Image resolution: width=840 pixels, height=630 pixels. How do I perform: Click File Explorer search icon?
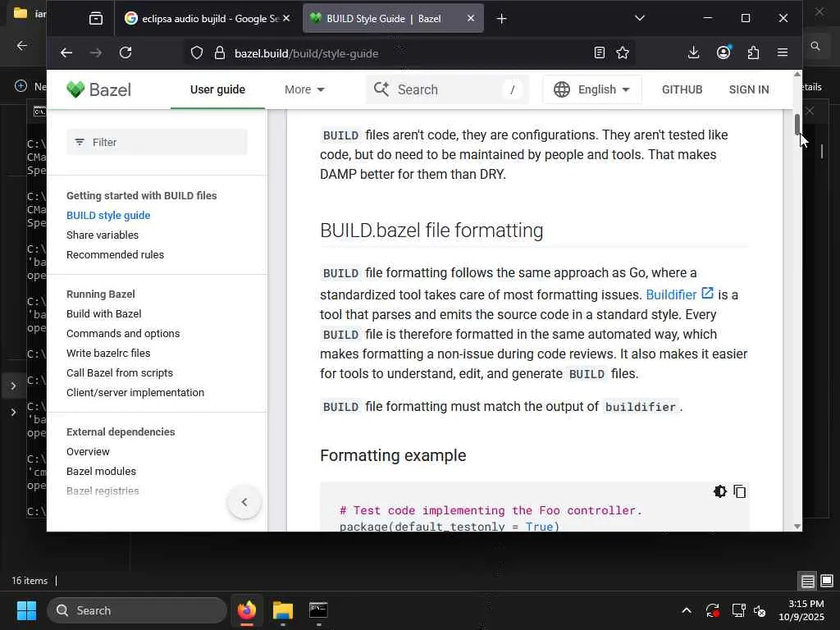815,46
